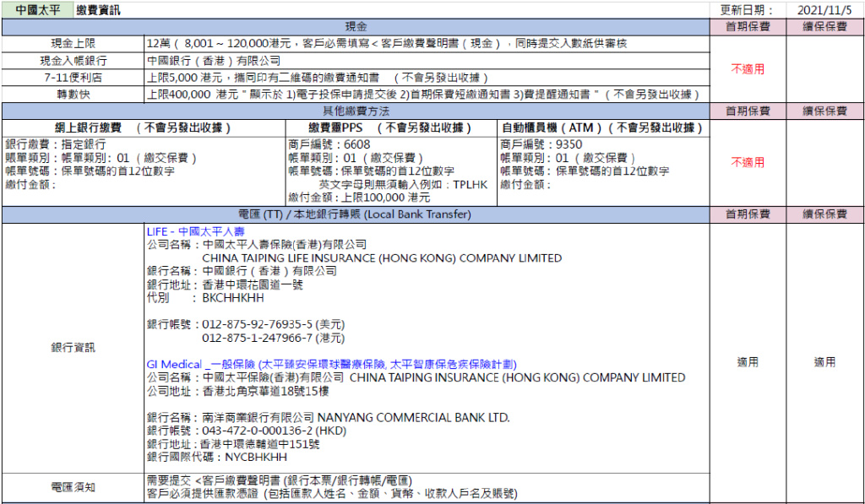Select the 現金入帳銀行 row label
The height and width of the screenshot is (504, 865).
click(x=73, y=61)
